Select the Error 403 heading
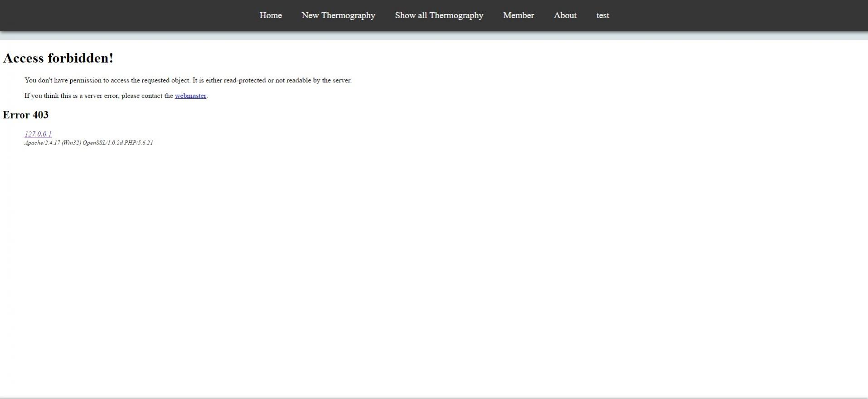 pyautogui.click(x=25, y=115)
